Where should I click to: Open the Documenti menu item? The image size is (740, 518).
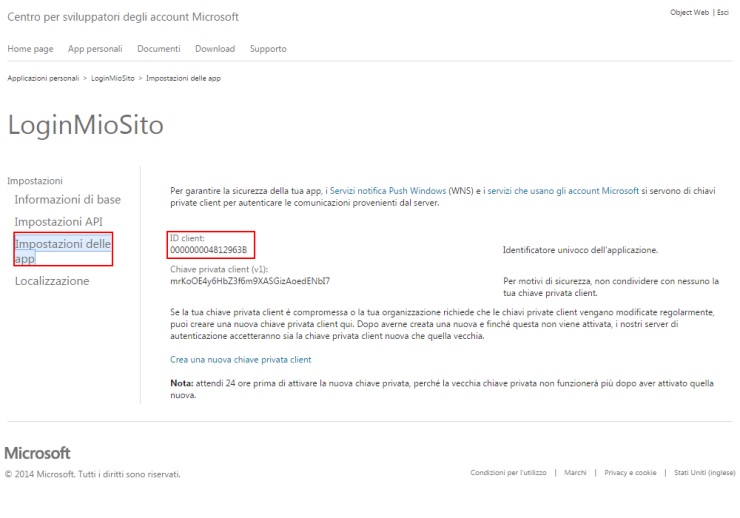click(158, 49)
